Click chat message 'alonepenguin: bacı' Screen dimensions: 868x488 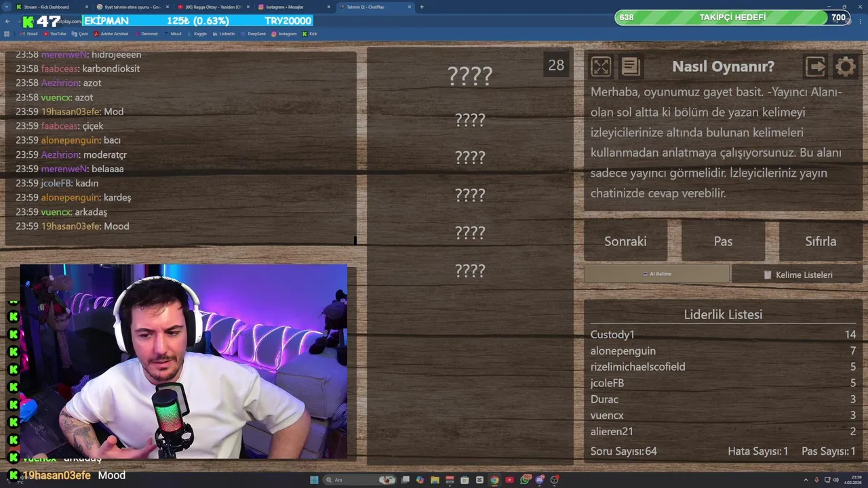68,140
